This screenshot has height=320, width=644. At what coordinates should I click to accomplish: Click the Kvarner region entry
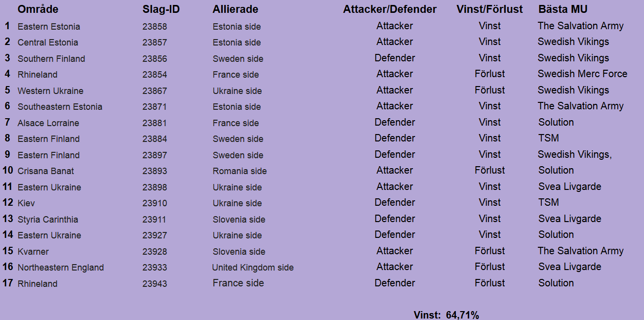(x=33, y=252)
